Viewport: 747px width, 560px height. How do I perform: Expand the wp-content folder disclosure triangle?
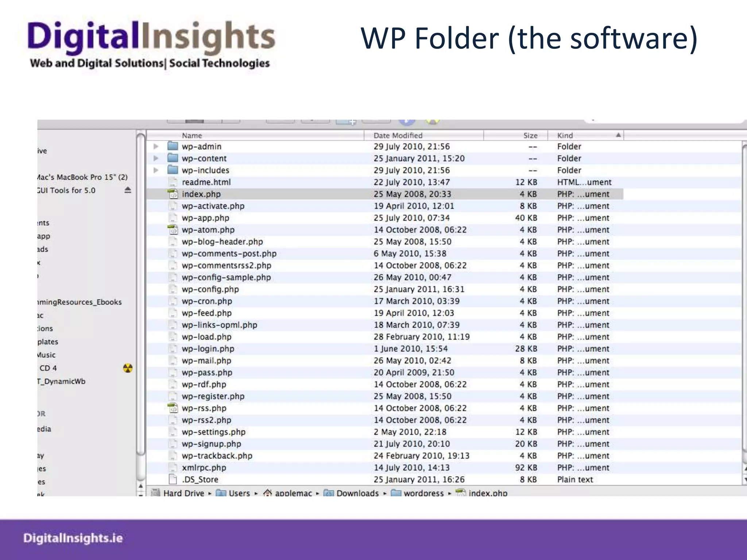[x=156, y=159]
